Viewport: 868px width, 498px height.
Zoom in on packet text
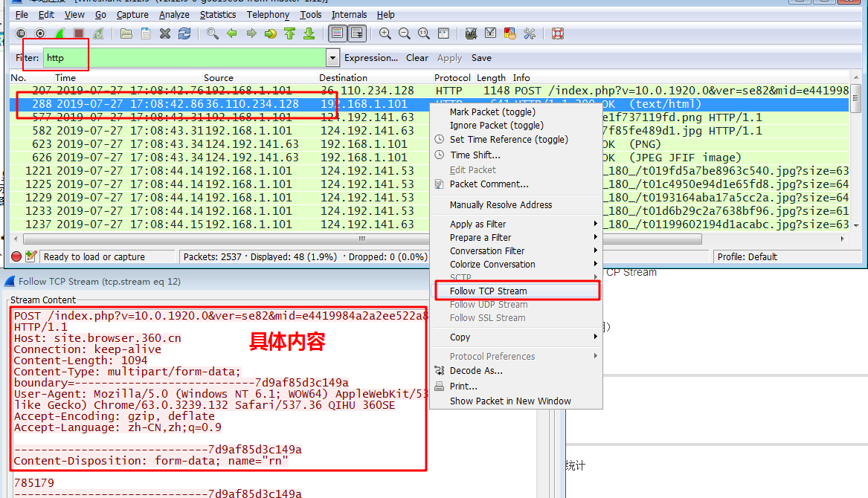tap(385, 33)
